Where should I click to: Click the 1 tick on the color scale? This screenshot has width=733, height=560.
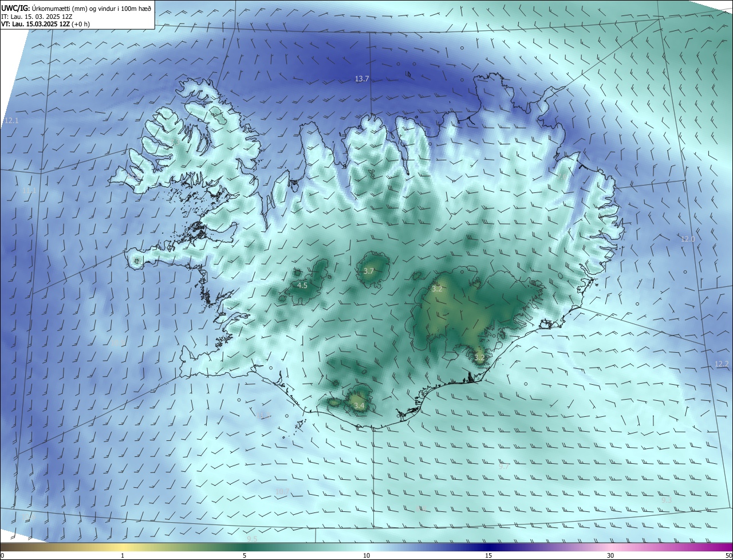pos(123,555)
